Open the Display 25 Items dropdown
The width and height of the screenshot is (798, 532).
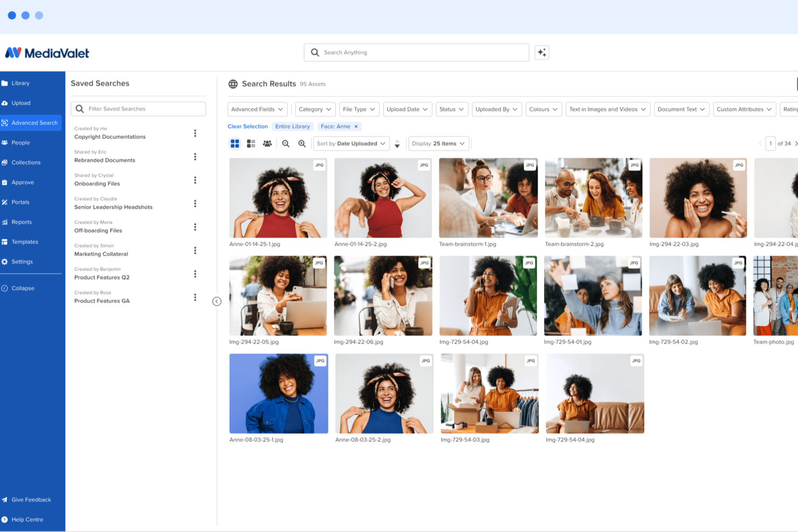[438, 143]
